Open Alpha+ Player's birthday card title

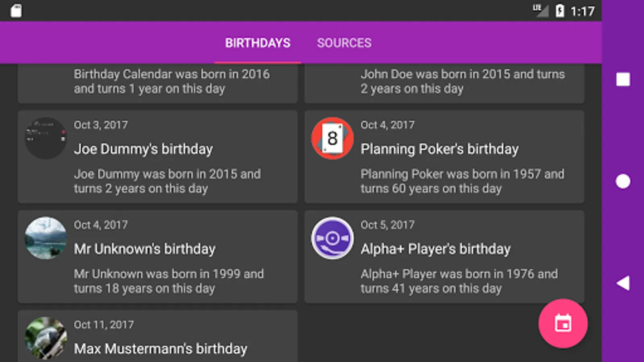pos(436,249)
